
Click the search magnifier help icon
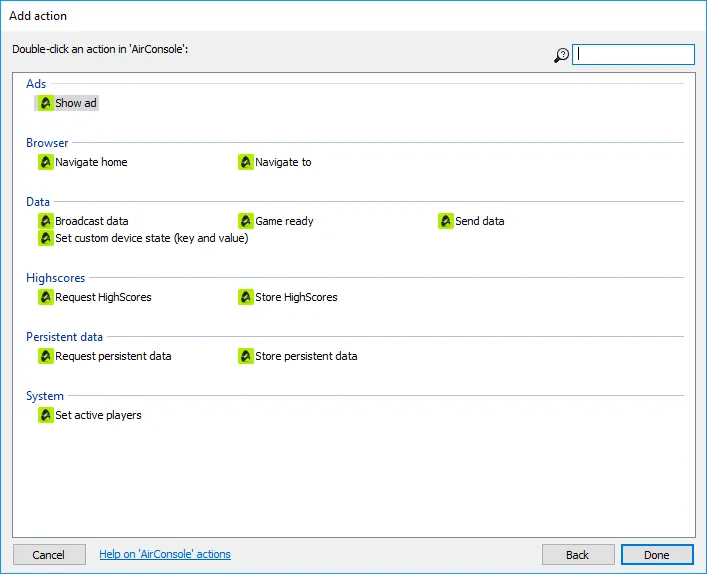point(561,55)
